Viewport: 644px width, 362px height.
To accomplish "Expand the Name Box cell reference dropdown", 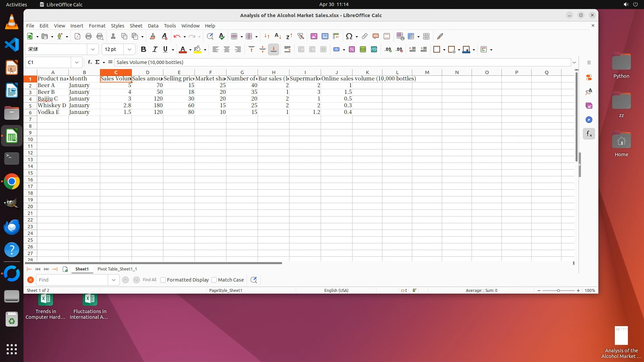I will coord(77,62).
